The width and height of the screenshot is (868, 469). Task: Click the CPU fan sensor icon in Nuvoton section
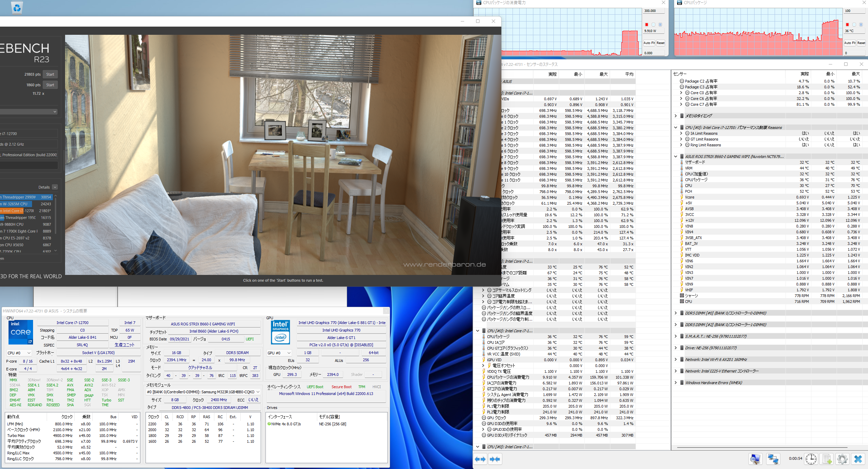682,302
